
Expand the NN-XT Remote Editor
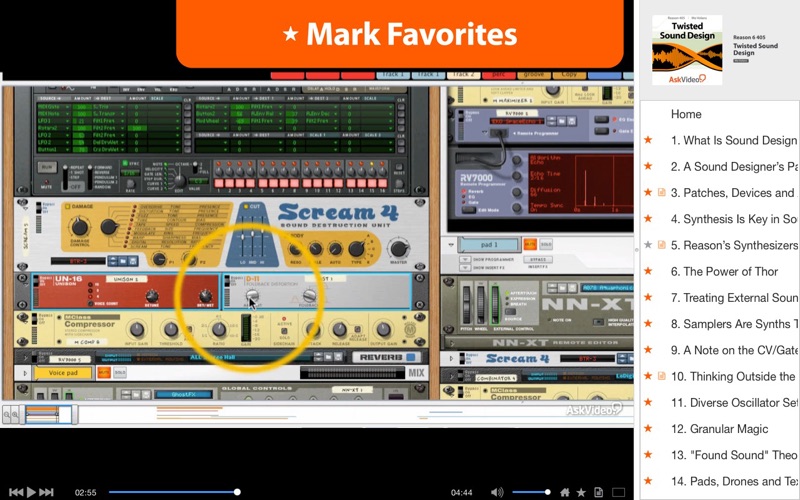452,343
